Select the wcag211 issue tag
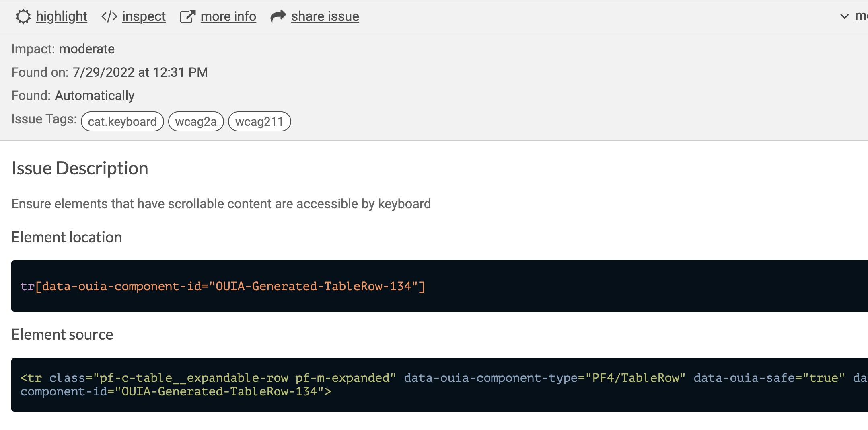Screen dimensions: 868x430 coord(259,121)
